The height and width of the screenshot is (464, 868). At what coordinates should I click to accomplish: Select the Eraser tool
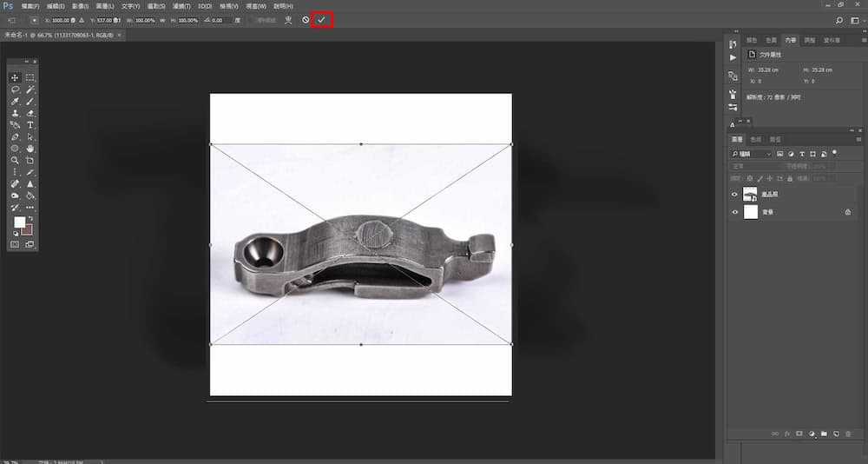click(30, 113)
